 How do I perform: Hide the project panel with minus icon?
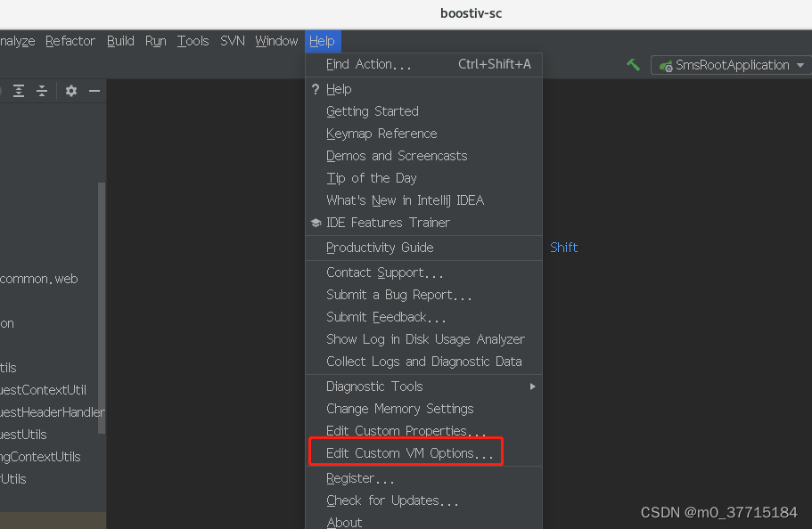click(94, 90)
